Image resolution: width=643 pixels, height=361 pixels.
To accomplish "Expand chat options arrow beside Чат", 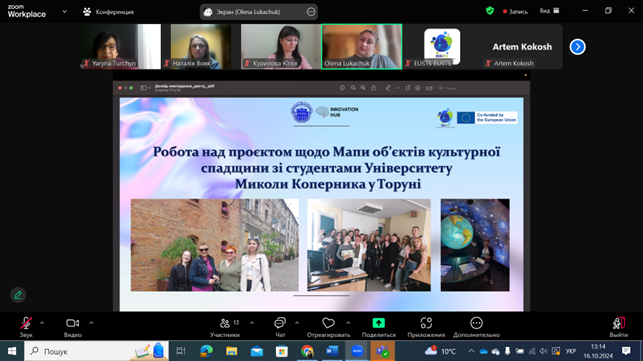I will (296, 323).
